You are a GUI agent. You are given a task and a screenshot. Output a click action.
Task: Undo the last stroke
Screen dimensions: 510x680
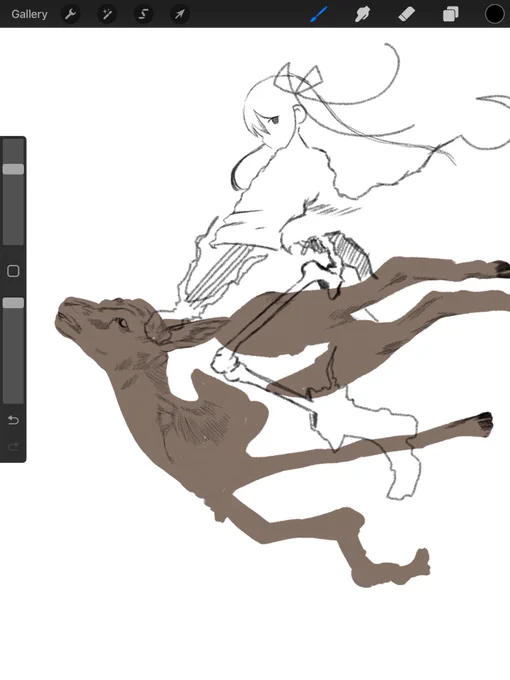pyautogui.click(x=13, y=420)
